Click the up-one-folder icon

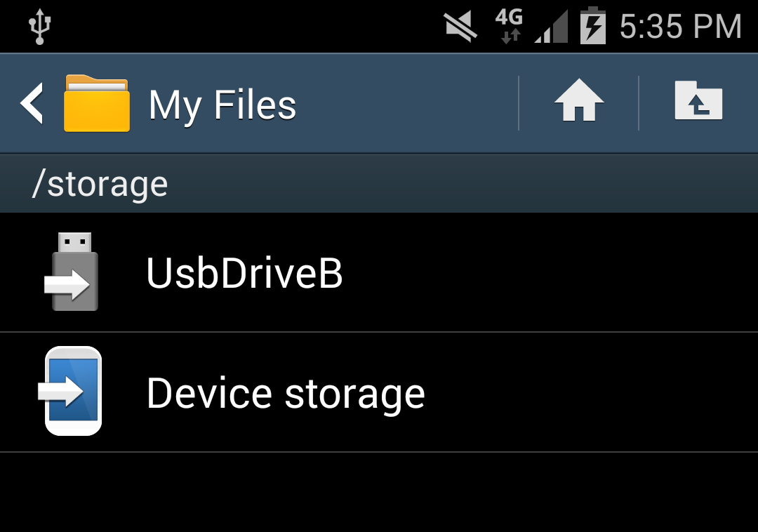698,100
